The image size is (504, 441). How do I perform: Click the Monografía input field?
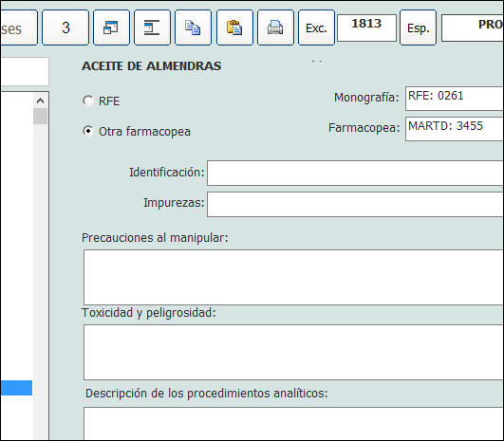click(455, 99)
